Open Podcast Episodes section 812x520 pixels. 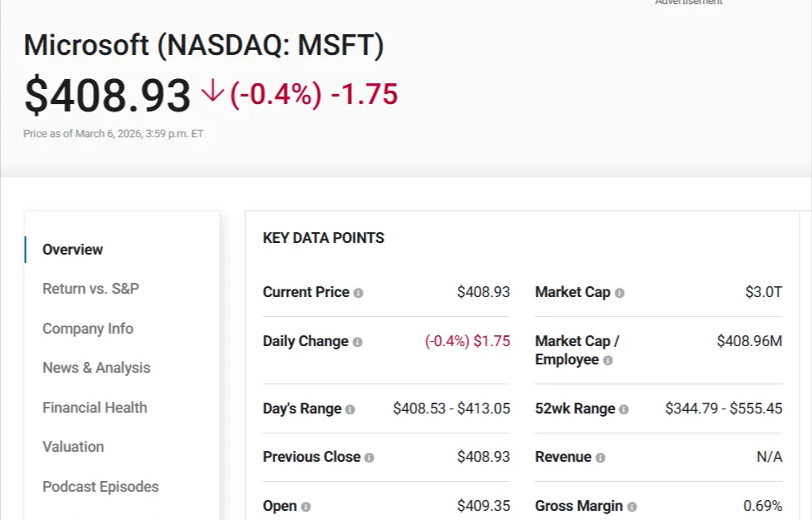101,487
